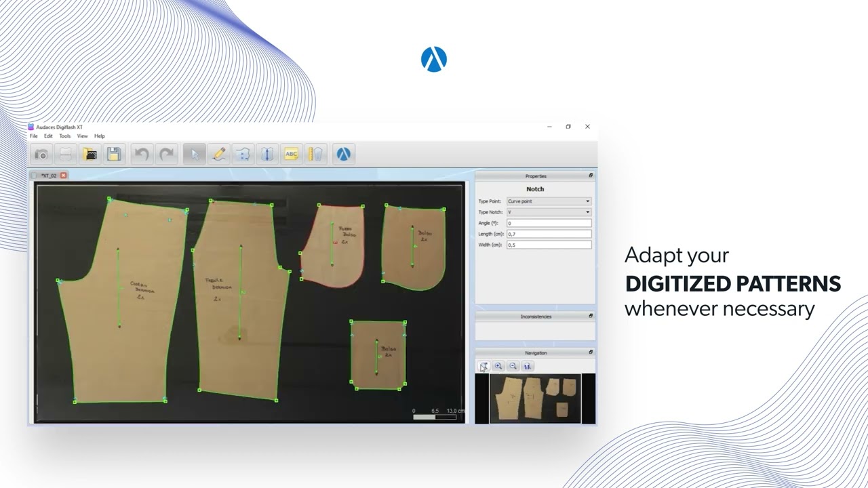Redo the last action
Screen dimensions: 868x488
(166, 155)
